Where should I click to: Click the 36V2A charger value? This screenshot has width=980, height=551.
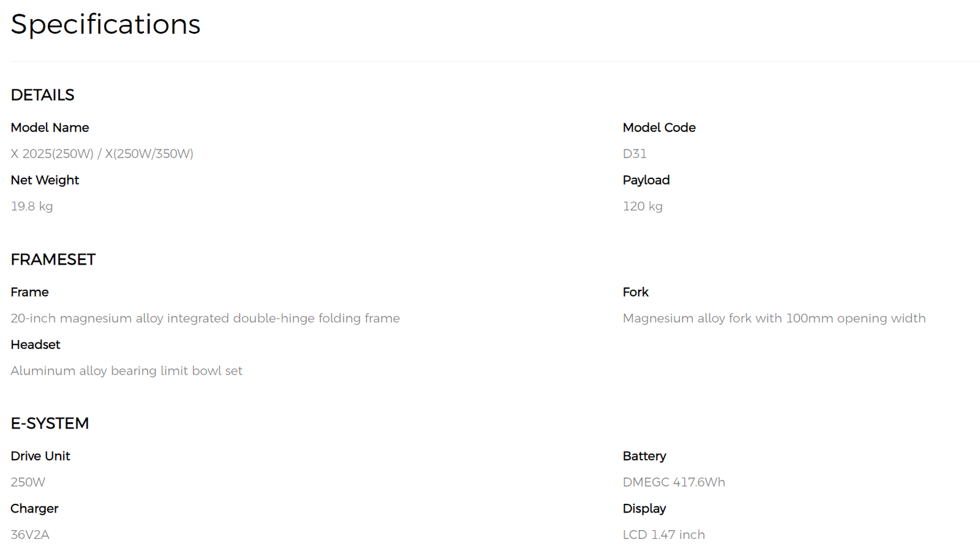(30, 535)
